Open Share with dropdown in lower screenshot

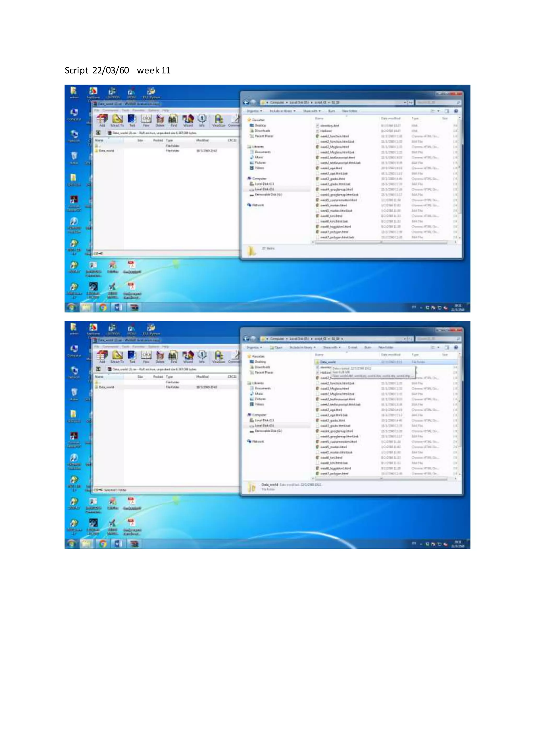point(332,347)
